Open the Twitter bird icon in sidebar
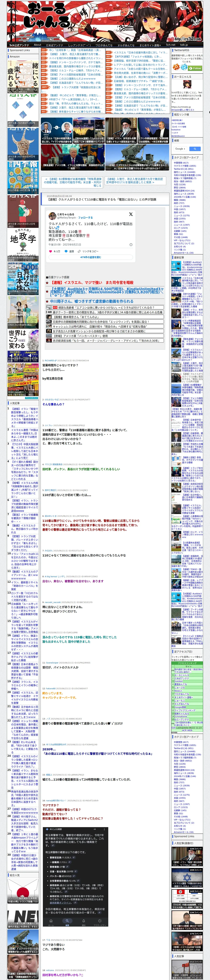Screen dimensions: 210x980 pyautogui.click(x=184, y=67)
